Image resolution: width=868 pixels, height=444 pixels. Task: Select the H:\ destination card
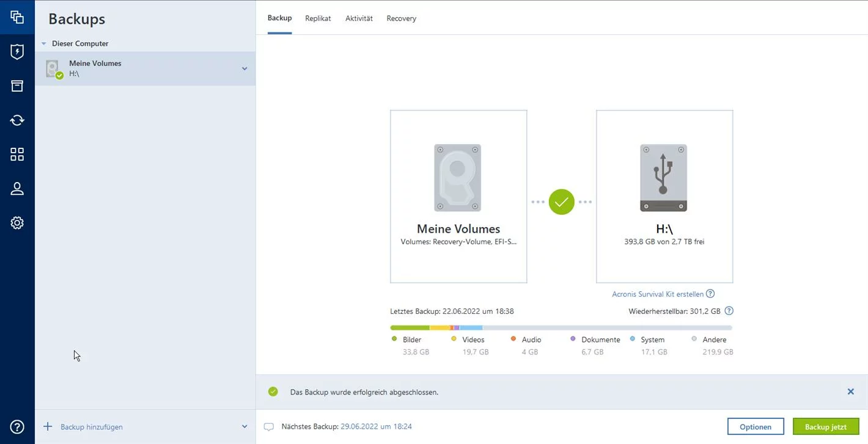(x=664, y=197)
